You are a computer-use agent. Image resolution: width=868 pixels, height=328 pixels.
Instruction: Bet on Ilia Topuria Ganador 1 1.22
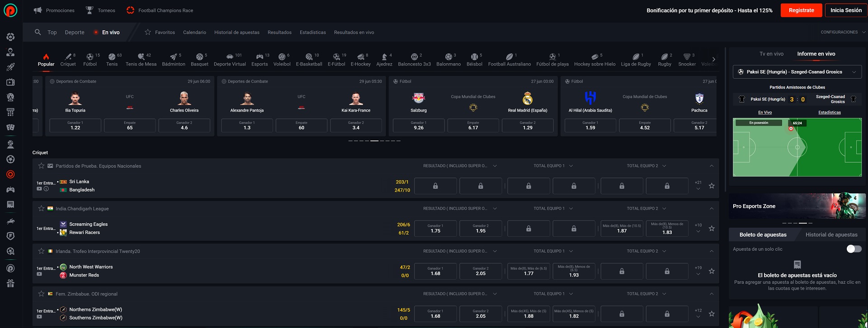click(x=75, y=125)
